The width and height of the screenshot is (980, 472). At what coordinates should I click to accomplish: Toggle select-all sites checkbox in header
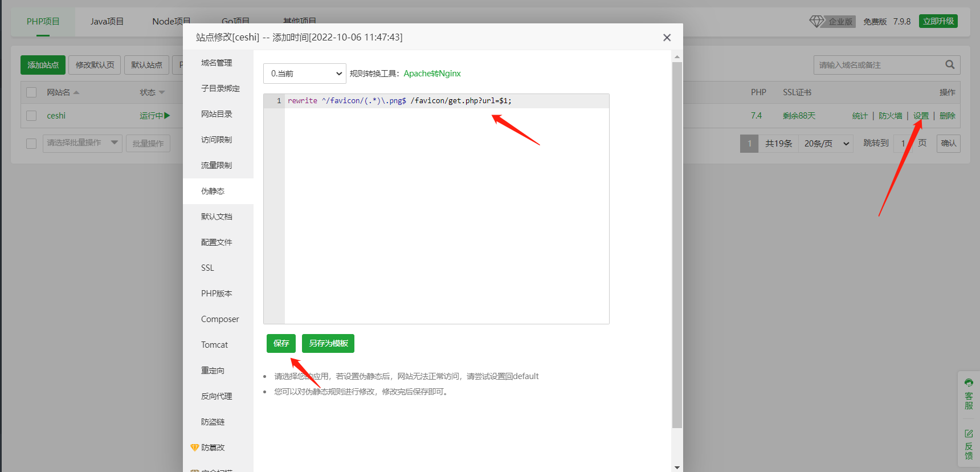31,92
